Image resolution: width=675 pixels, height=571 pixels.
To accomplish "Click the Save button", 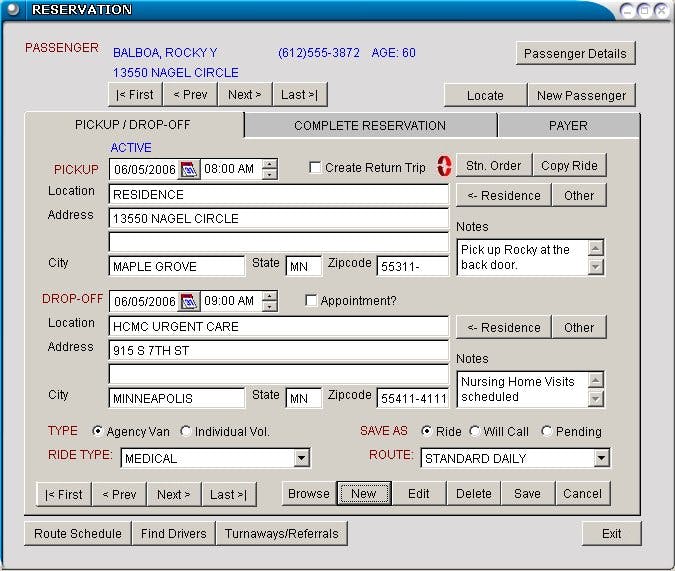I will [528, 493].
